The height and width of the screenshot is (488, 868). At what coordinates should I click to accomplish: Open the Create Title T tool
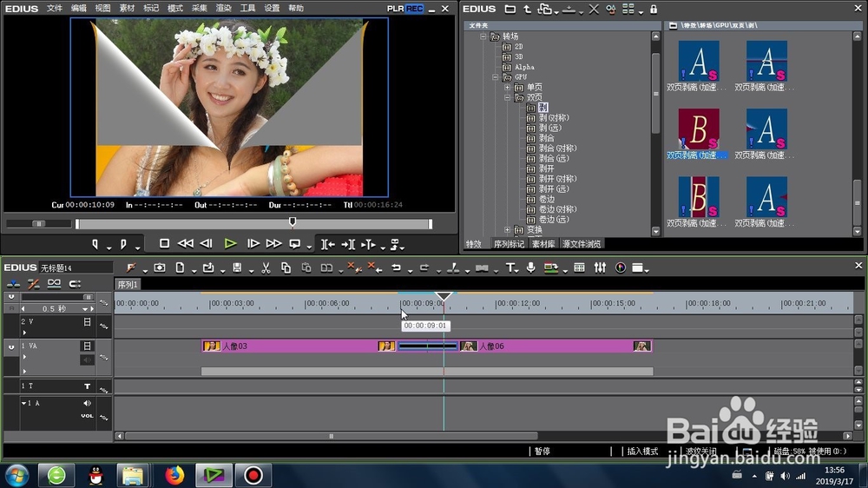pyautogui.click(x=510, y=268)
